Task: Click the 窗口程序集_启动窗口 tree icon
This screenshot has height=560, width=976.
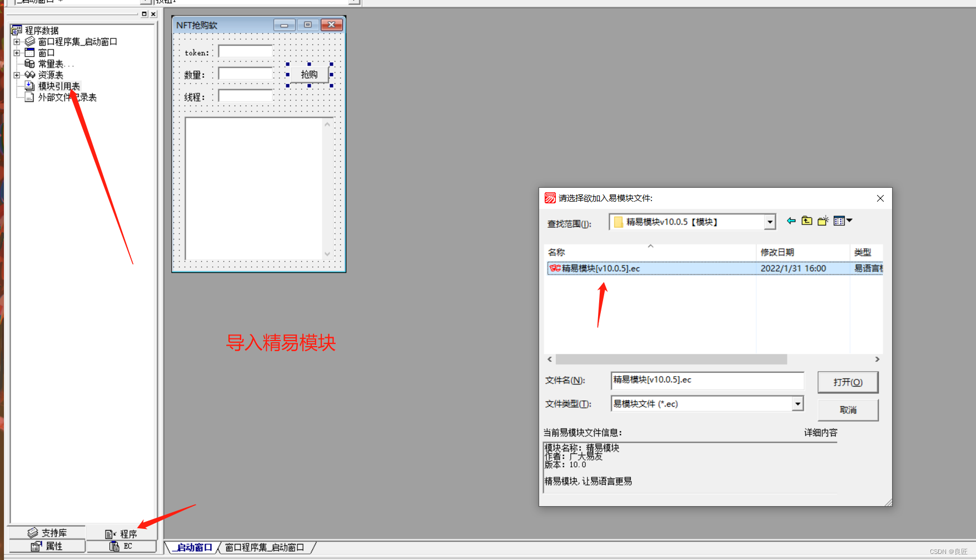Action: pyautogui.click(x=30, y=42)
